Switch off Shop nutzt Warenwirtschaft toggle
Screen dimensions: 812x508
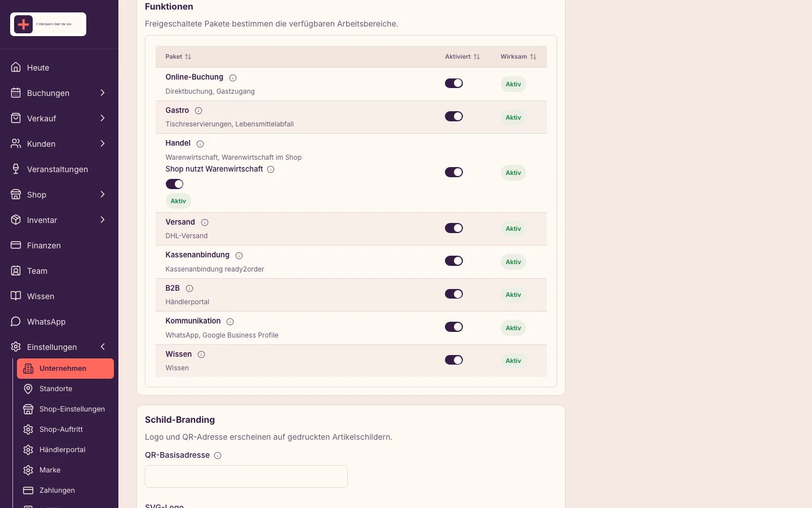[x=174, y=184]
